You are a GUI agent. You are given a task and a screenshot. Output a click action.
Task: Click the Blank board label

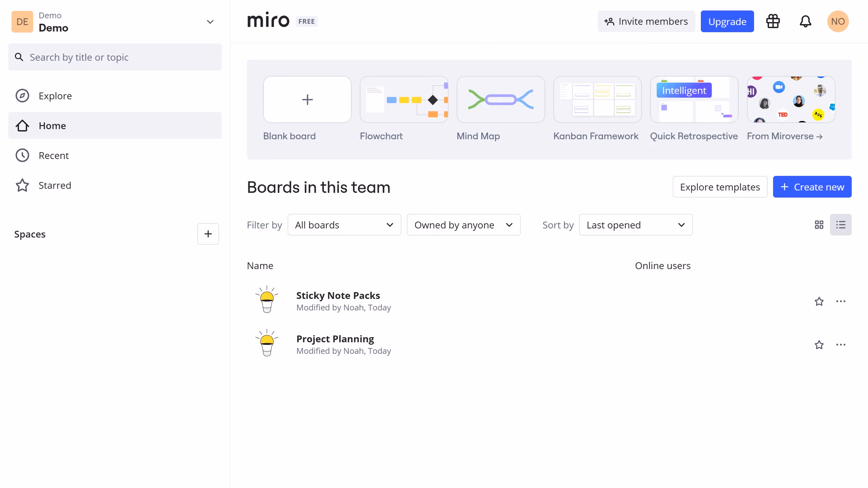[x=289, y=136]
